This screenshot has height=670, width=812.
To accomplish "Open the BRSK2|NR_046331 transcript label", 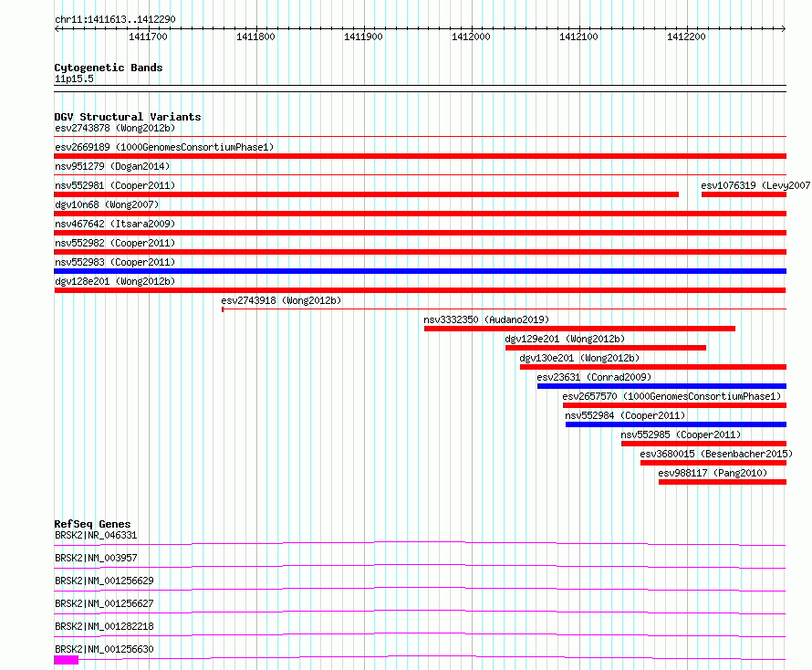I will point(96,535).
